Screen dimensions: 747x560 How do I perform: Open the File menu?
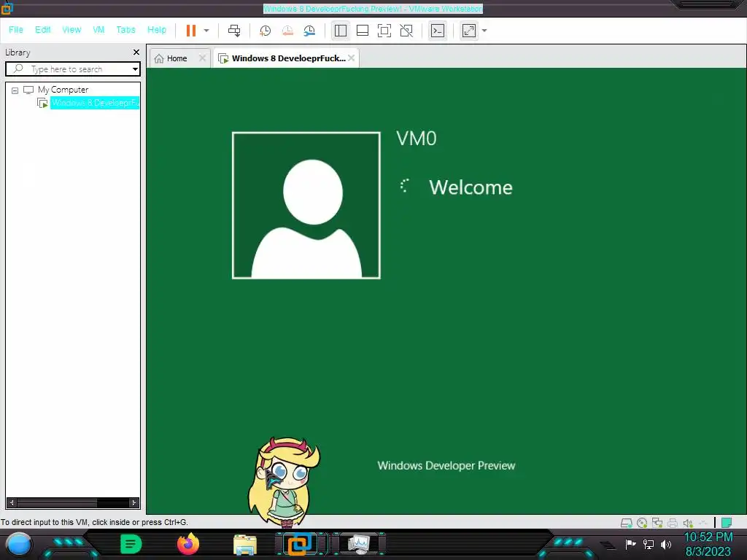(16, 29)
